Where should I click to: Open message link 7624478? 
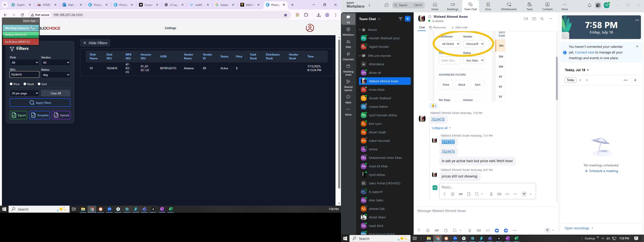(x=438, y=119)
